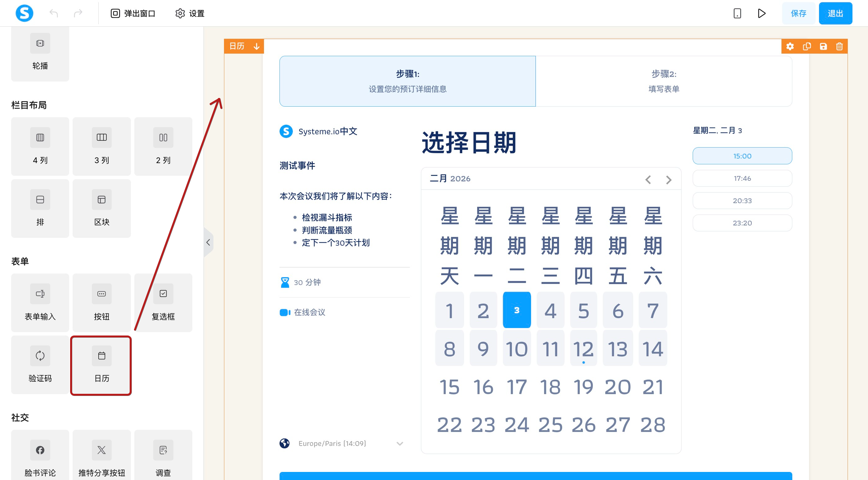Toggle mobile device preview icon
Viewport: 868px width, 480px height.
[737, 13]
